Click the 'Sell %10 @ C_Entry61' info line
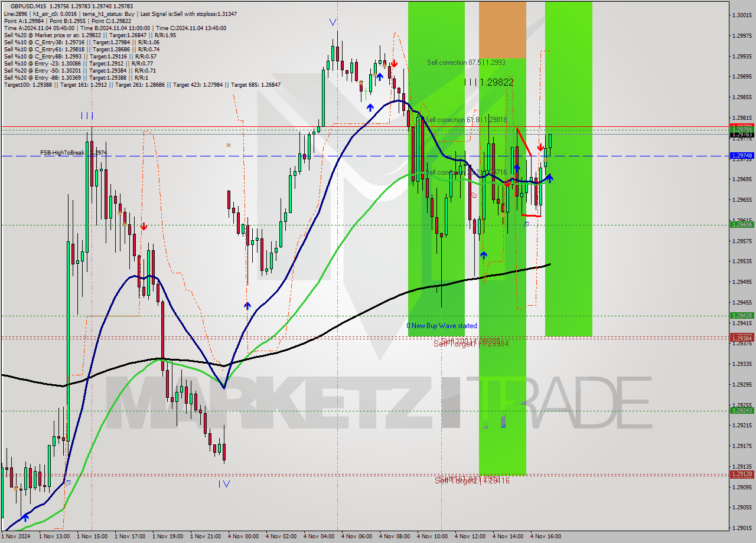Screen dimensions: 756x543 (82, 49)
